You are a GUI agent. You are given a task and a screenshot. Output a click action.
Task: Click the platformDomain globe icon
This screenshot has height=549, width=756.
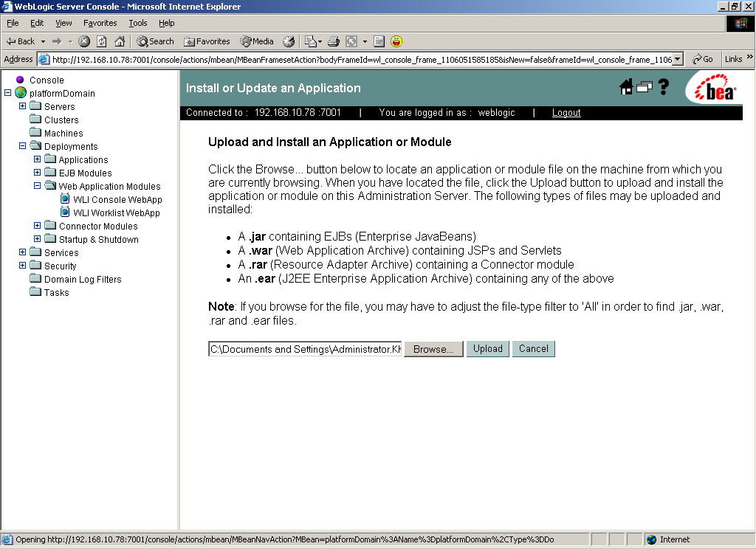(x=21, y=92)
